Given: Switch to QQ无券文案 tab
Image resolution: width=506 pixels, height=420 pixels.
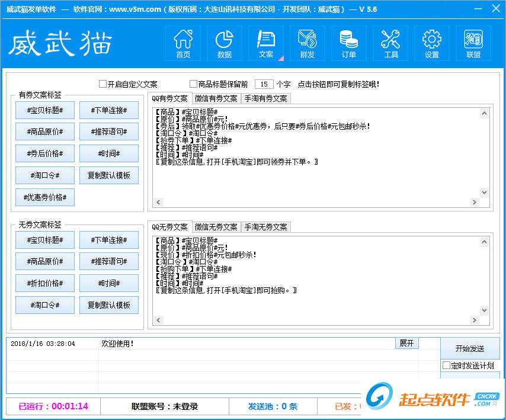Looking at the screenshot, I should tap(169, 227).
